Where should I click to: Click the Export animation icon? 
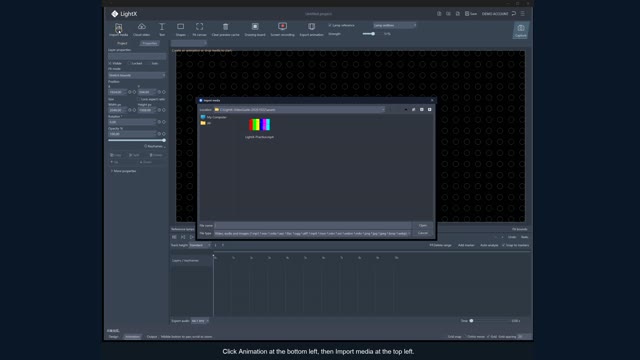tap(311, 27)
